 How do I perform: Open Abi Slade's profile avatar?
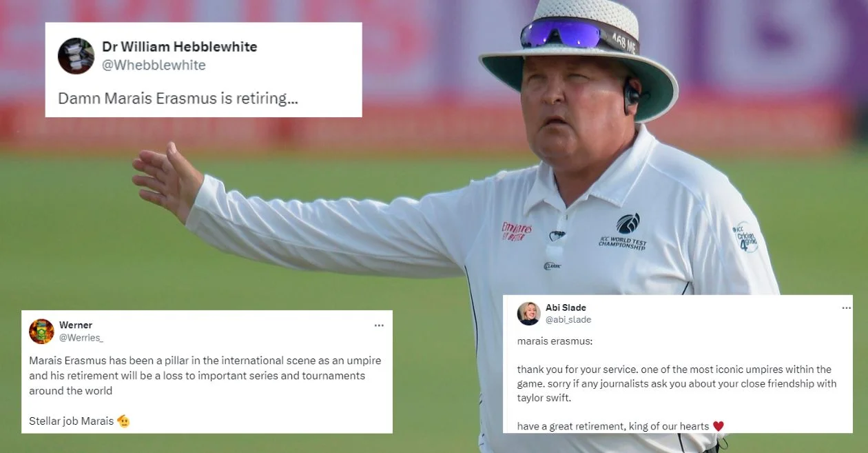point(529,314)
